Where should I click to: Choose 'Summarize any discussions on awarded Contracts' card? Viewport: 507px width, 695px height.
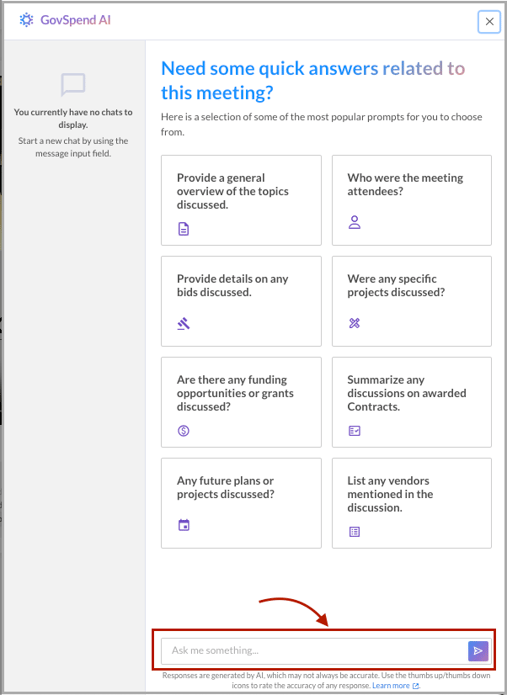click(x=412, y=402)
